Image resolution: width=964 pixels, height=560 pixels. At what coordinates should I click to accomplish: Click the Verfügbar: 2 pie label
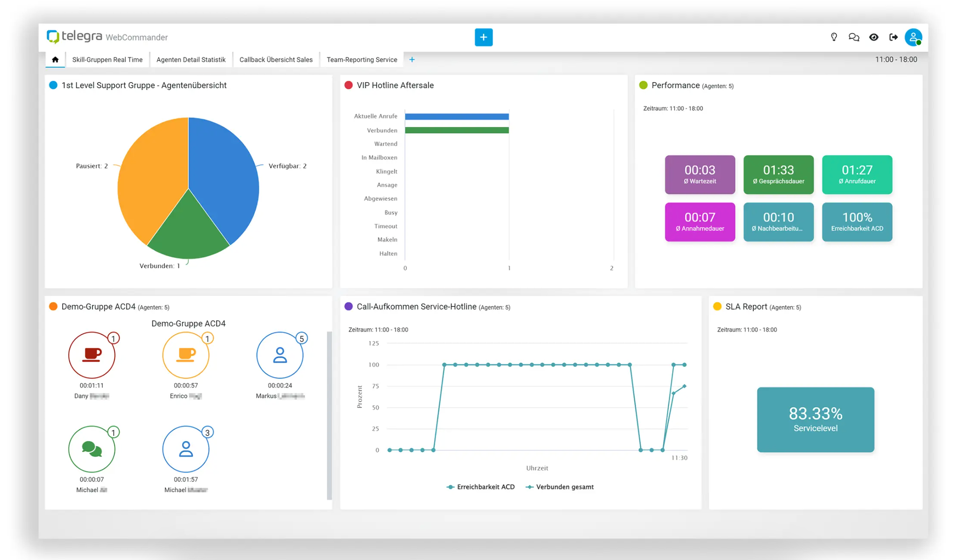(288, 166)
